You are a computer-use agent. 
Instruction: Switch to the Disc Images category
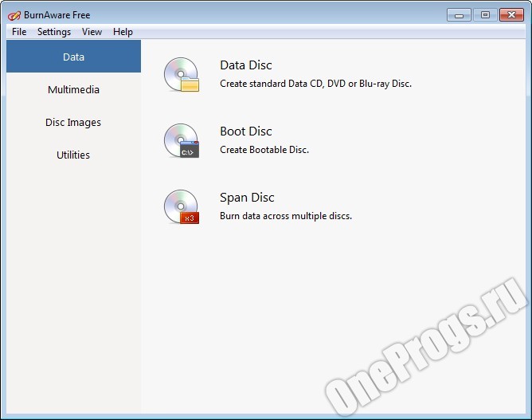point(73,122)
